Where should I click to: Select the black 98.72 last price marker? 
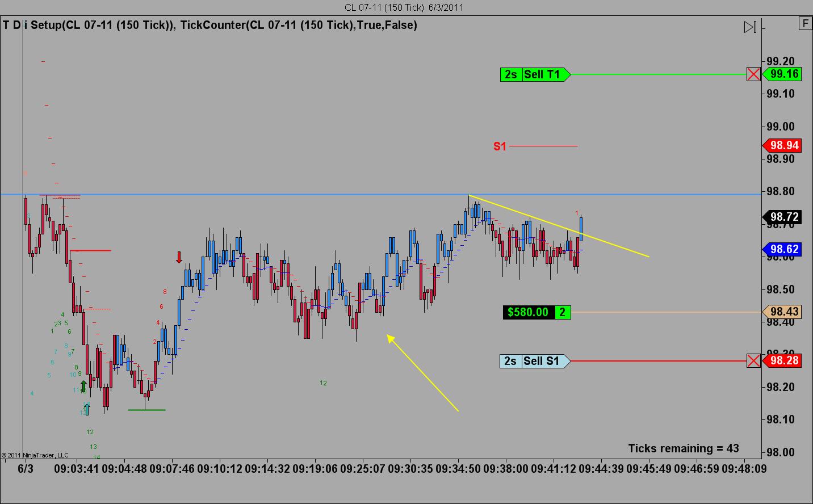[x=782, y=217]
